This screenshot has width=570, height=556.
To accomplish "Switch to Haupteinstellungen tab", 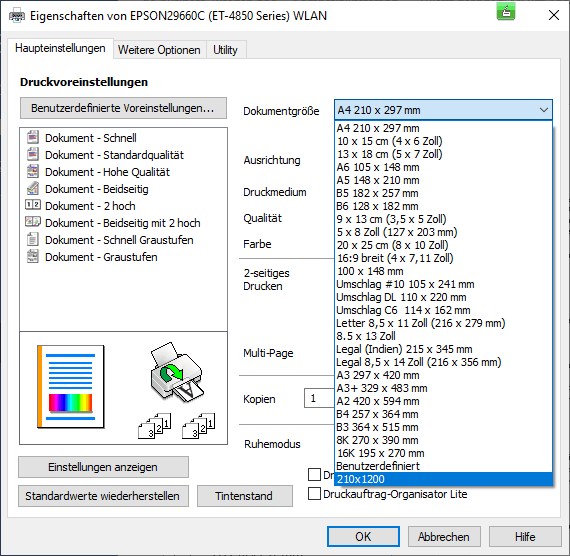I will coord(60,48).
